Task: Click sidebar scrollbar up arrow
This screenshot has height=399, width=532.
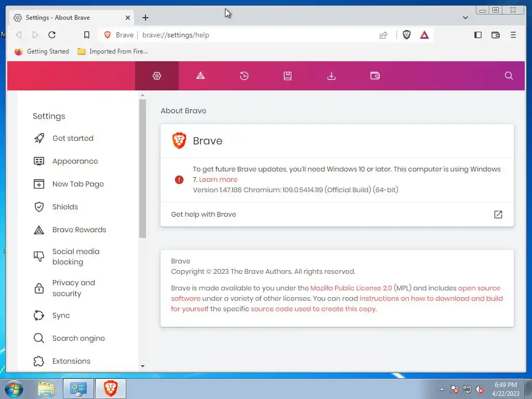Action: [x=142, y=96]
